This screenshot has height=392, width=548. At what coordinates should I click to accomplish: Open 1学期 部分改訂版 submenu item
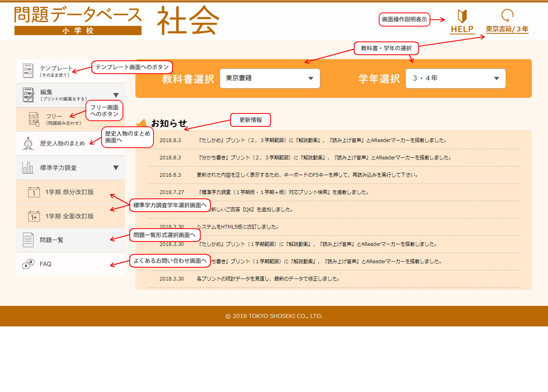(71, 192)
